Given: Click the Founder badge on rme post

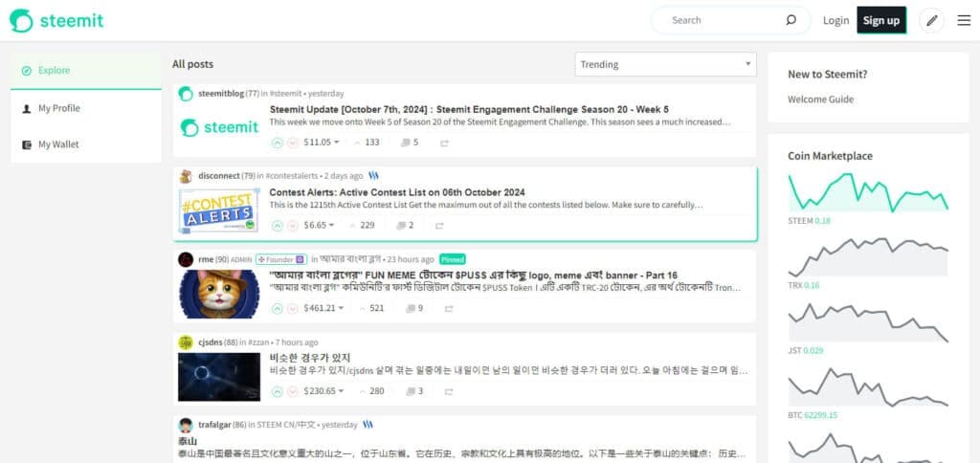Looking at the screenshot, I should point(280,259).
